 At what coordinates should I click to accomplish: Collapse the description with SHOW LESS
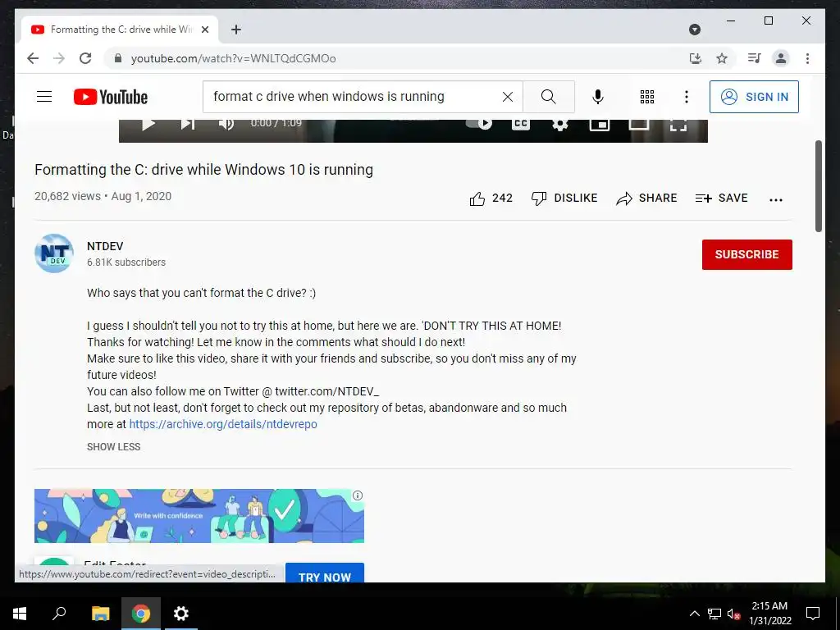(x=113, y=447)
